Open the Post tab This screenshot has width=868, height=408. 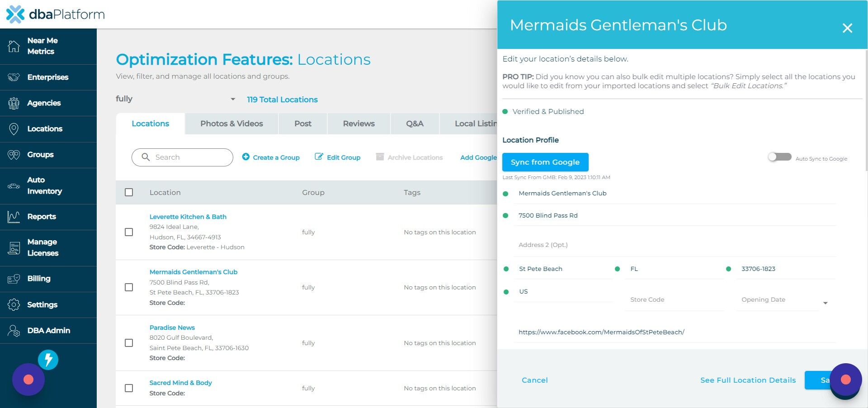(x=303, y=123)
